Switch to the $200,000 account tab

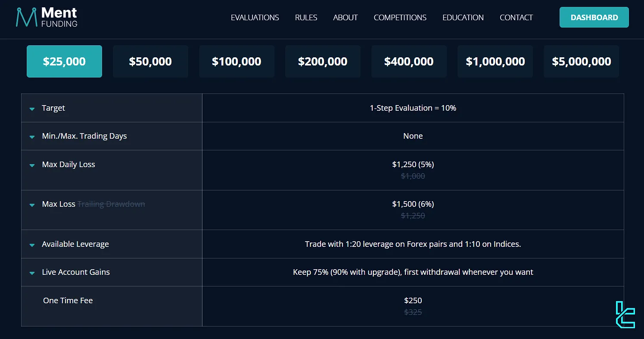point(323,62)
